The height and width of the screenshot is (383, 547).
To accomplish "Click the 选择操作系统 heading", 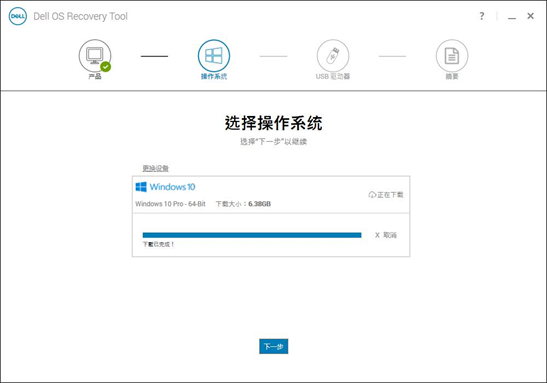I will pyautogui.click(x=274, y=123).
